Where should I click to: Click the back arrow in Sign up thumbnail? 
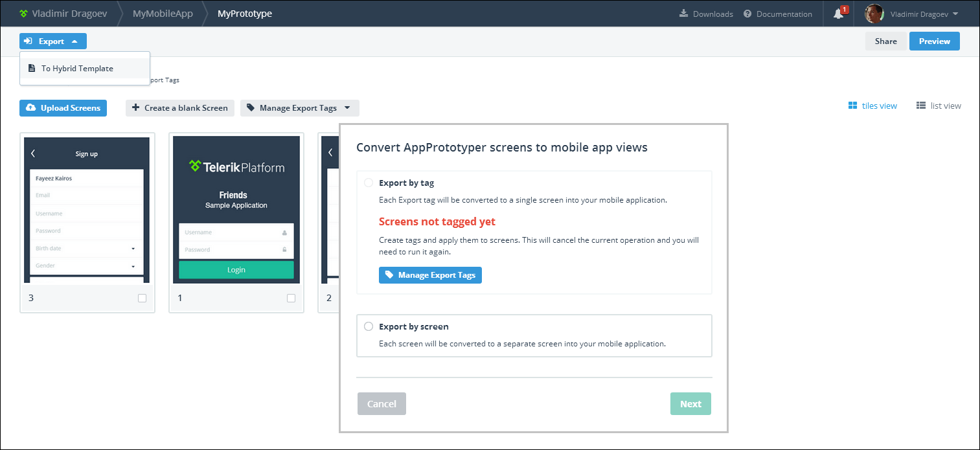pos(33,153)
